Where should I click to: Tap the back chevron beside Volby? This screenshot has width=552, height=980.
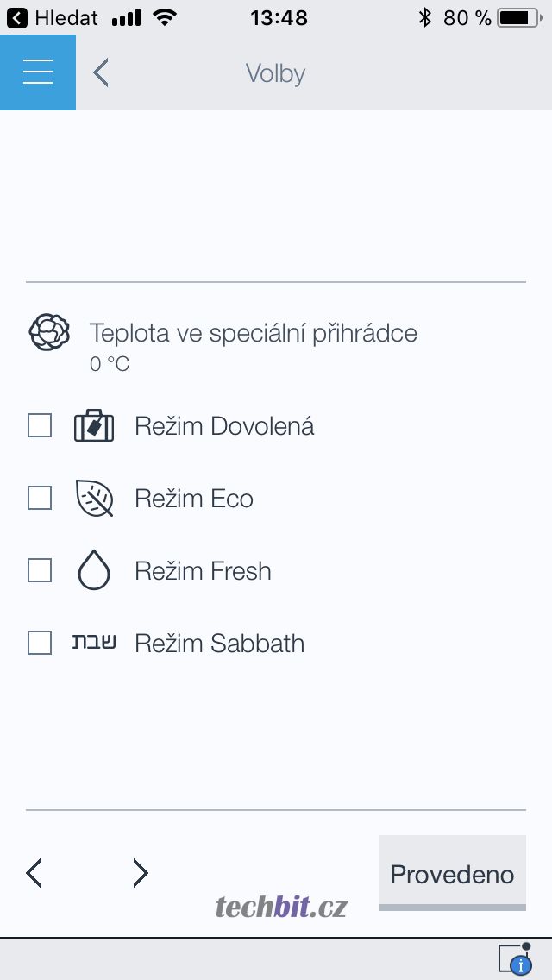(101, 73)
